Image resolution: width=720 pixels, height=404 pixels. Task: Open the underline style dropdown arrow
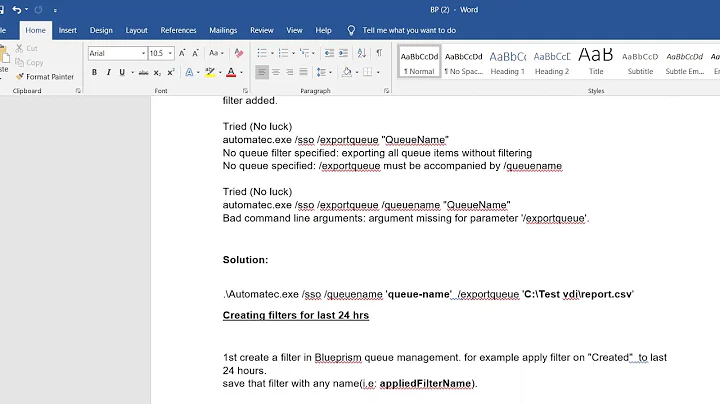point(132,72)
